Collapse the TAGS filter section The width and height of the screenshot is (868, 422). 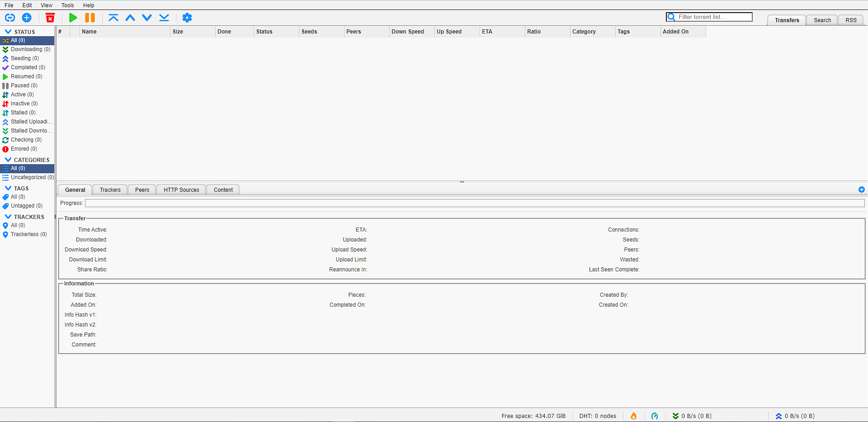click(8, 188)
